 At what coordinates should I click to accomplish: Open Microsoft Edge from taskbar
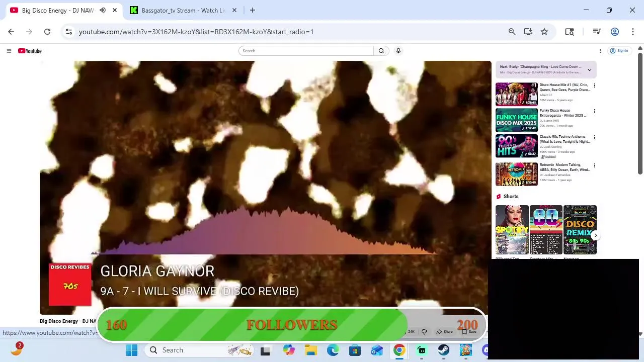pyautogui.click(x=333, y=350)
